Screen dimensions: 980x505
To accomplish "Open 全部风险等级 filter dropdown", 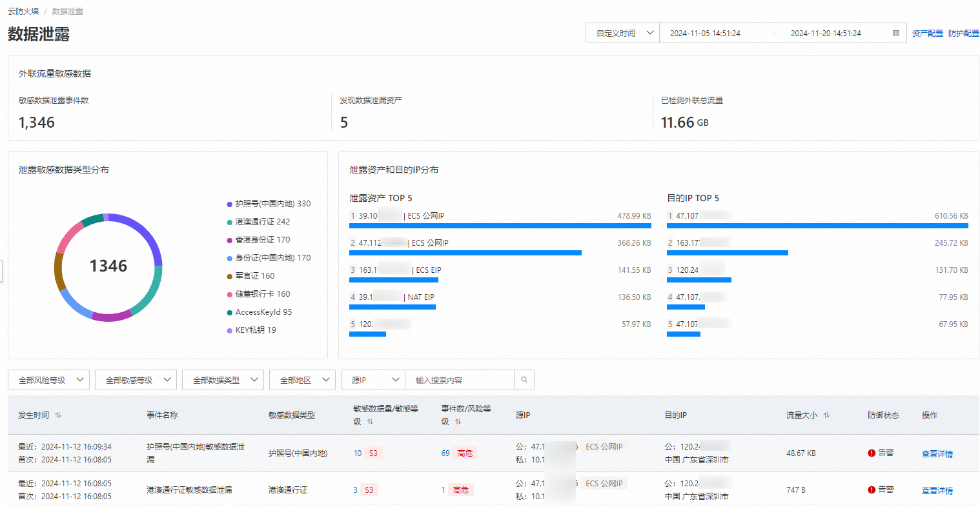I will (x=48, y=380).
